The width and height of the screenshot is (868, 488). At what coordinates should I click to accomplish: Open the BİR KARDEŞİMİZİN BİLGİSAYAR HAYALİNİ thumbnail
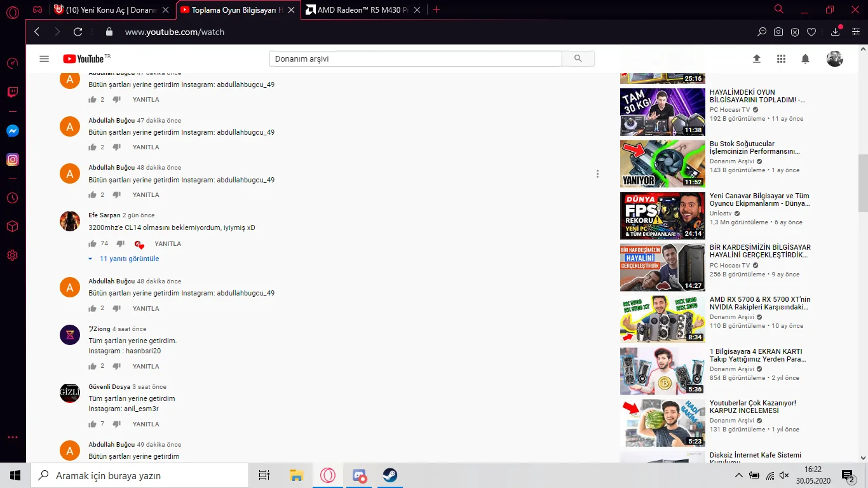(x=663, y=268)
